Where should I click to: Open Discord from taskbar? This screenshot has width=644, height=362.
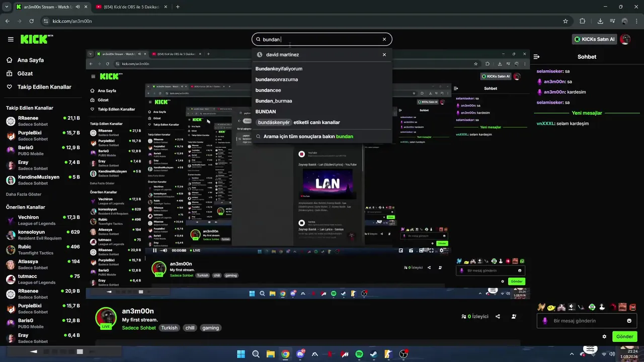tap(300, 354)
